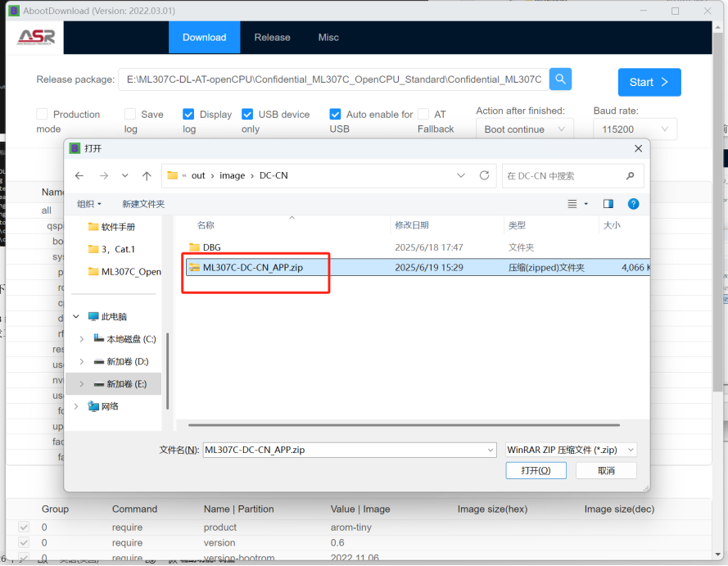Uncheck the USB device only checkbox
This screenshot has width=728, height=566.
(247, 114)
